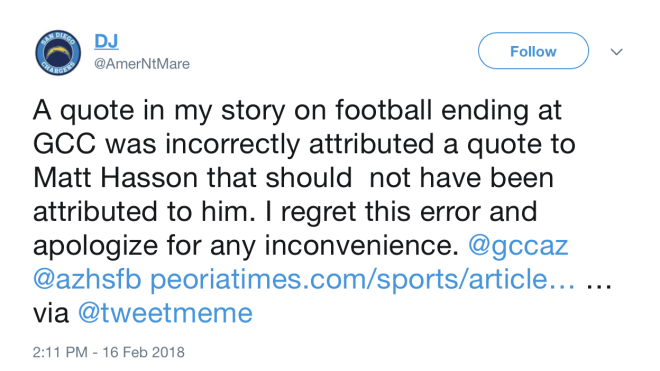The width and height of the screenshot is (660, 371).
Task: Visit the @gccaz mention
Action: (x=518, y=246)
